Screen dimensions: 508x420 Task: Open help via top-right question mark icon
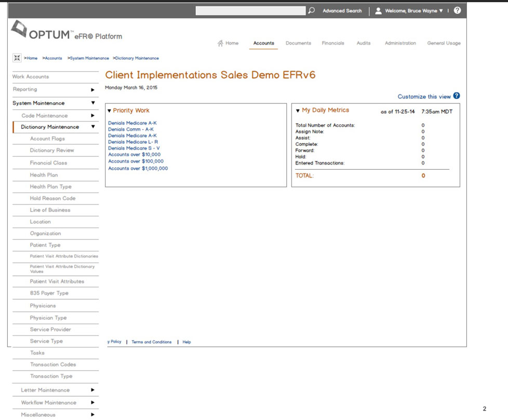(x=457, y=10)
